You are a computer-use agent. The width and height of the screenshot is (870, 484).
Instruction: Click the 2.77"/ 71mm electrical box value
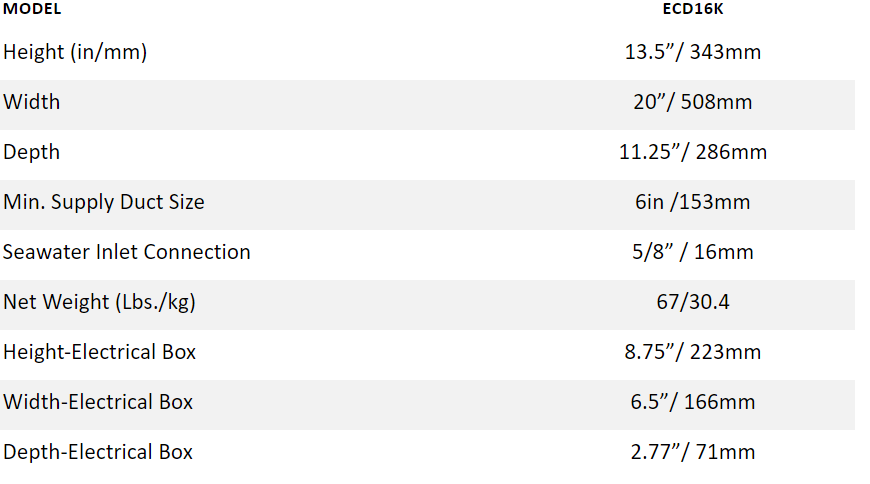[693, 452]
